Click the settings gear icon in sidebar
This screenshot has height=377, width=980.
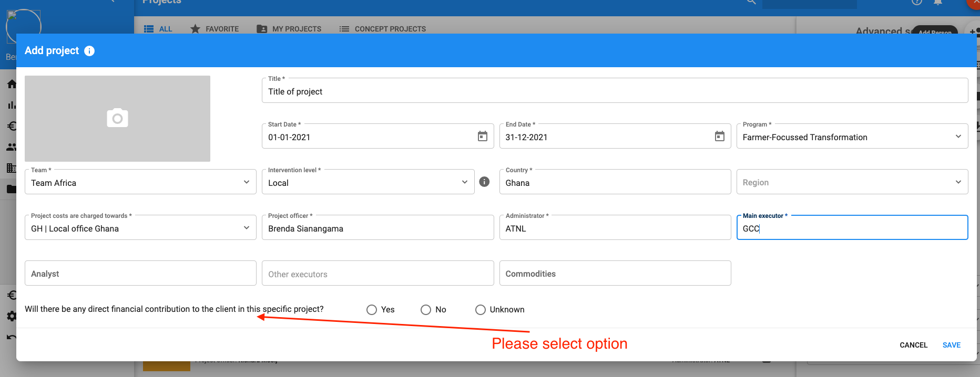[x=12, y=316]
